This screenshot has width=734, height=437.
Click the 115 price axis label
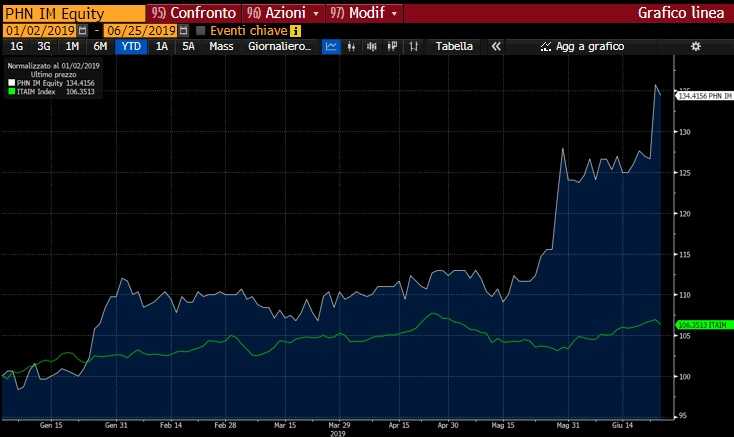[x=685, y=255]
